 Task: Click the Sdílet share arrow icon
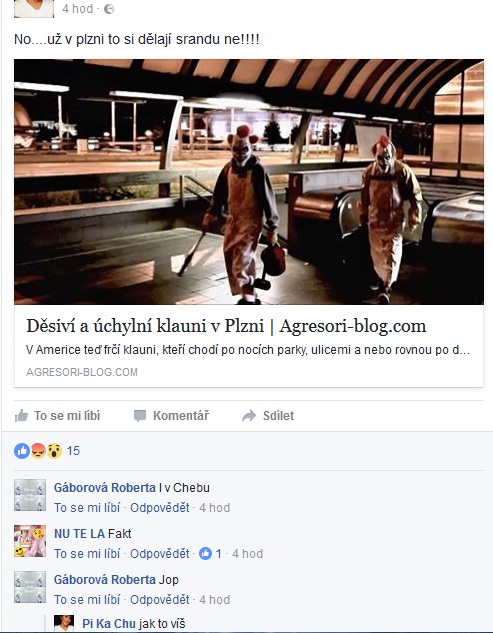pyautogui.click(x=249, y=415)
